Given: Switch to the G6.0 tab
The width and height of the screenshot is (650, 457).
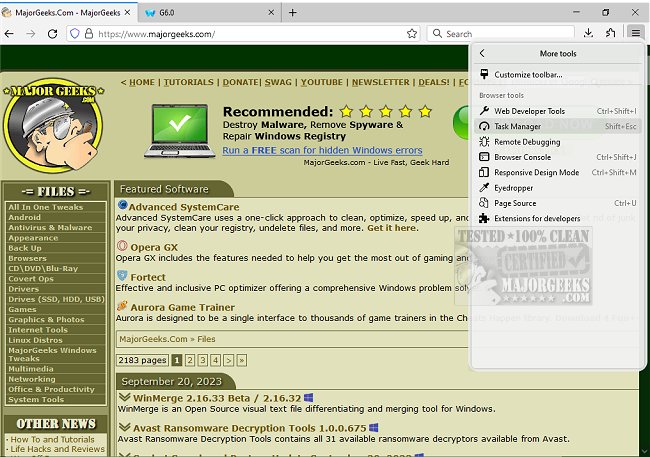Looking at the screenshot, I should click(x=209, y=12).
